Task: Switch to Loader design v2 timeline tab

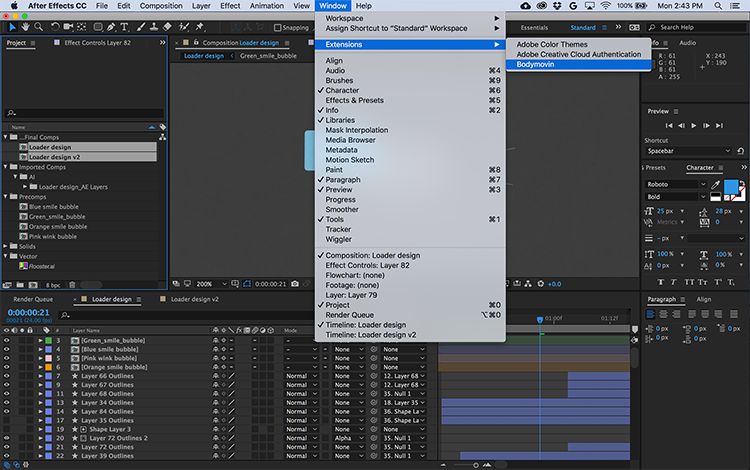Action: tap(195, 299)
